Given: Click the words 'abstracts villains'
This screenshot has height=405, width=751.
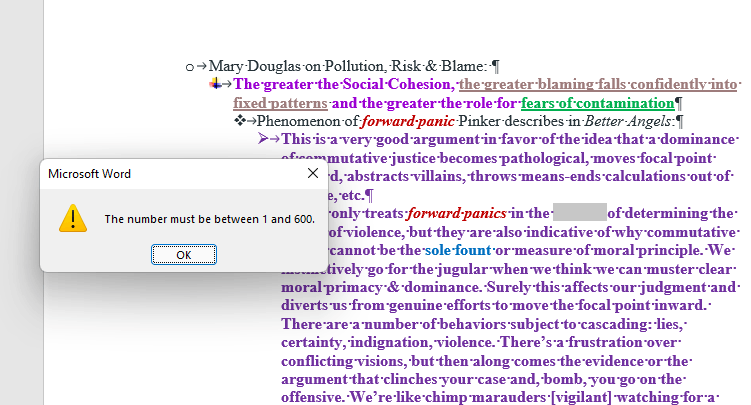Looking at the screenshot, I should (x=405, y=176).
